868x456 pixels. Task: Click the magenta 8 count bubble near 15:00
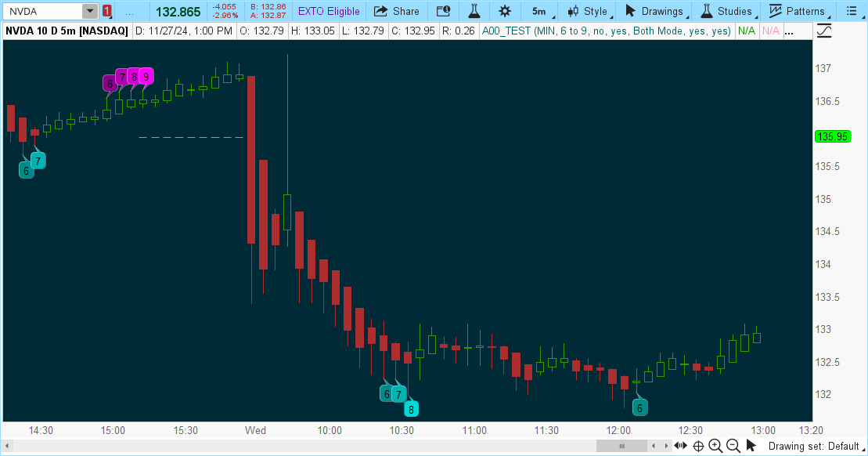pos(134,77)
